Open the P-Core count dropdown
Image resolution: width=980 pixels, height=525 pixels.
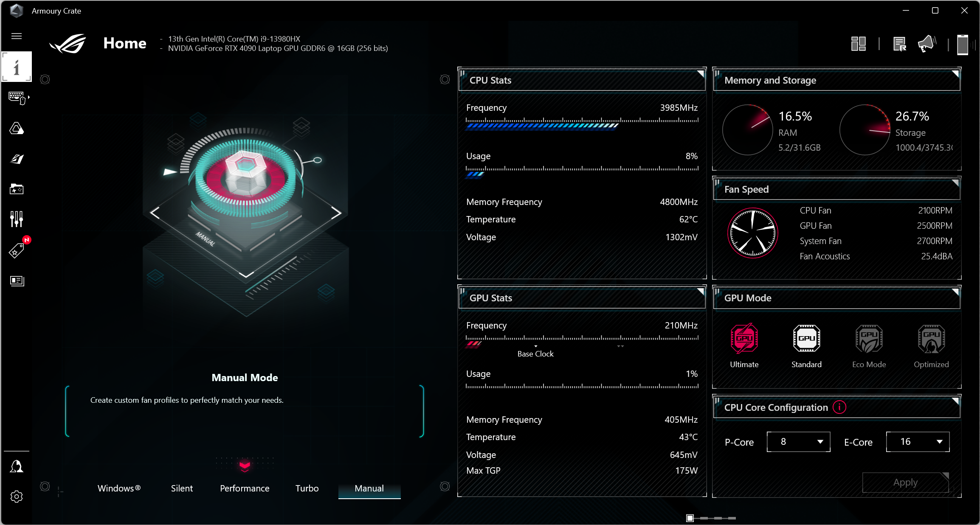tap(798, 442)
